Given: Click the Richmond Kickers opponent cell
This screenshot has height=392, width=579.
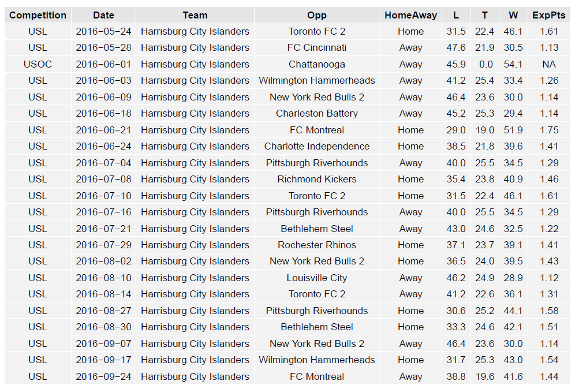Looking at the screenshot, I should click(317, 180).
